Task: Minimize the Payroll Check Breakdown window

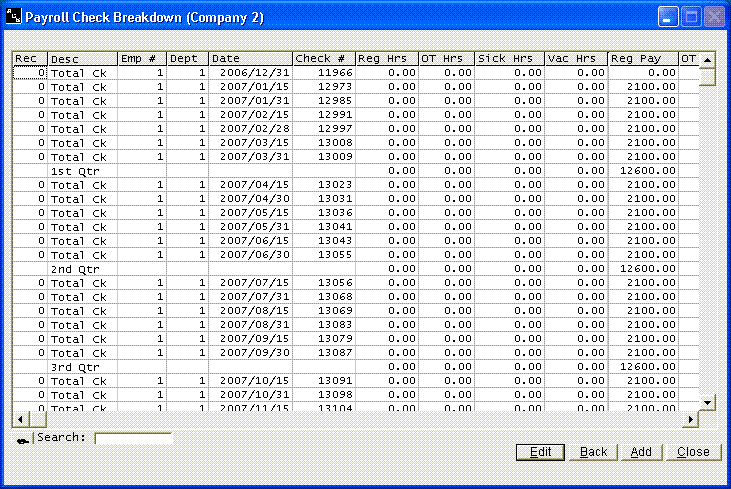Action: [667, 17]
